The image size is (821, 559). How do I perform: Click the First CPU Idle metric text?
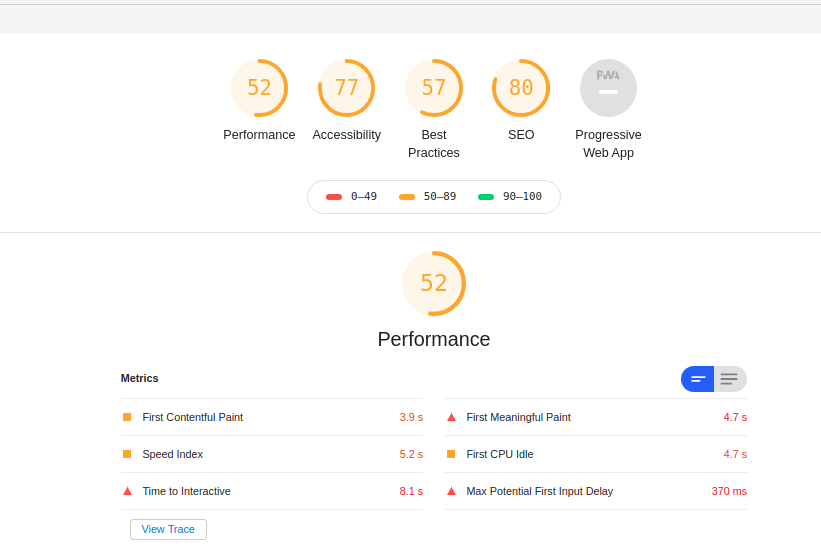499,454
